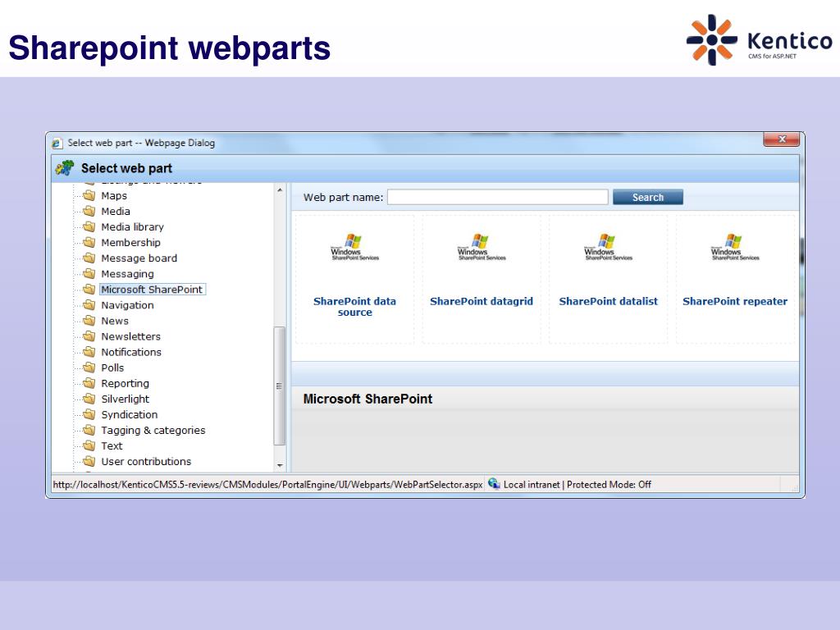The height and width of the screenshot is (630, 840).
Task: Select the Media library category
Action: (x=132, y=226)
